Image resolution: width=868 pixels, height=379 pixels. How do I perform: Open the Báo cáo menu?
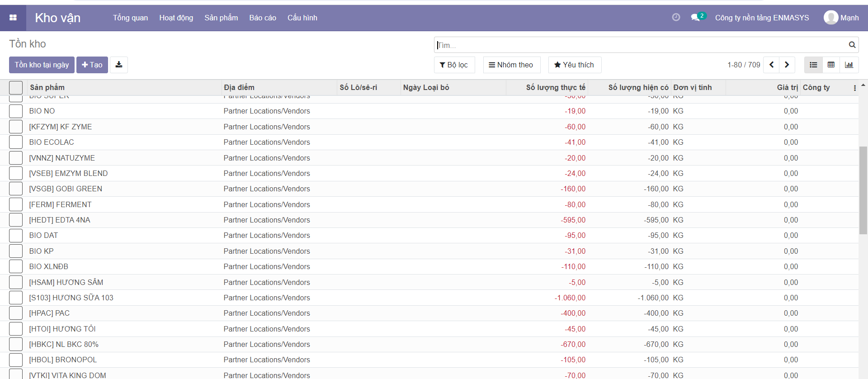(263, 18)
